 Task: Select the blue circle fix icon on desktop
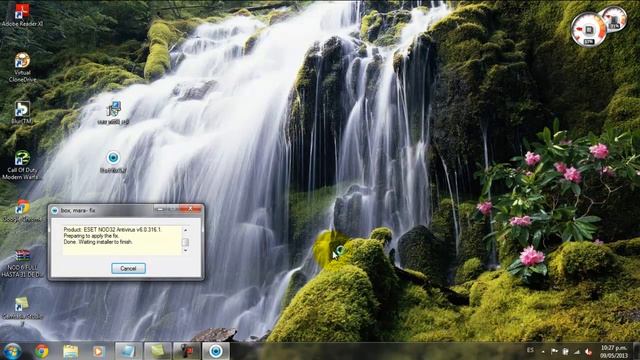113,162
